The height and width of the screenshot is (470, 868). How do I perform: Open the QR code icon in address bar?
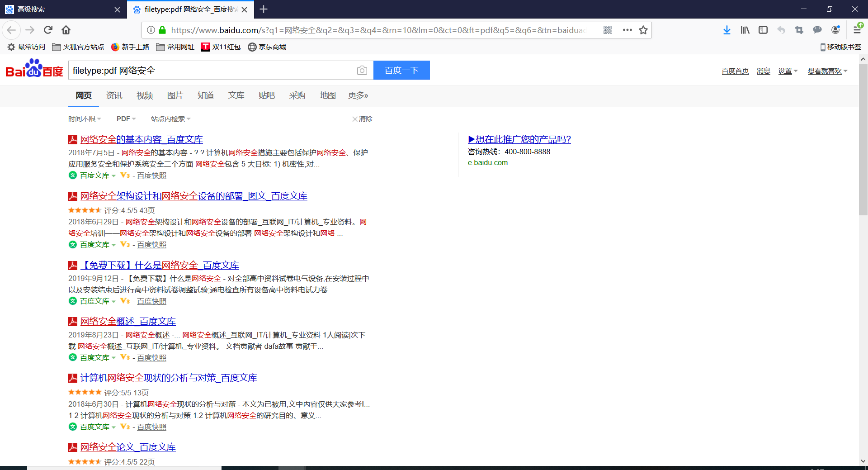coord(608,30)
